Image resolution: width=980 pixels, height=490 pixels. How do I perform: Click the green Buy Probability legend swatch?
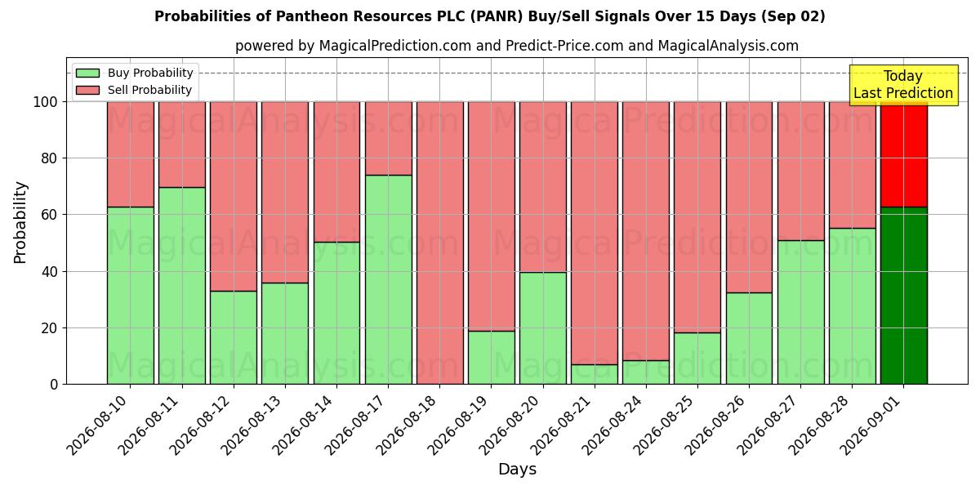88,73
